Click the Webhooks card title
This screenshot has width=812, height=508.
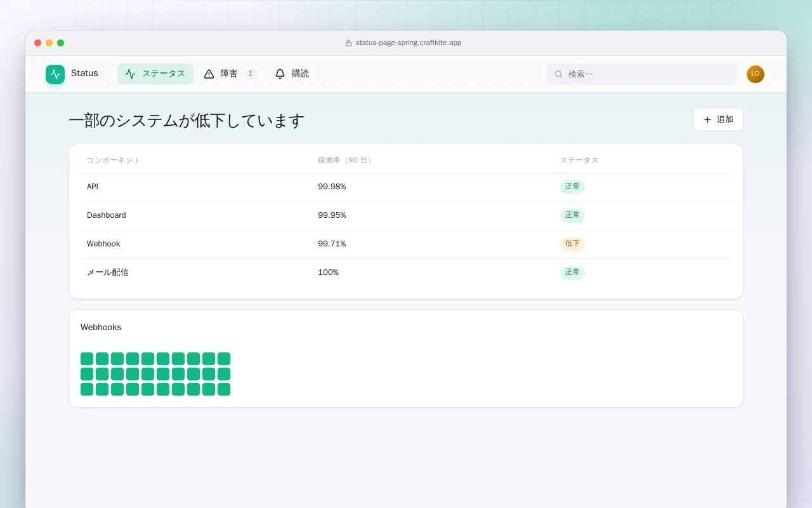pos(101,328)
